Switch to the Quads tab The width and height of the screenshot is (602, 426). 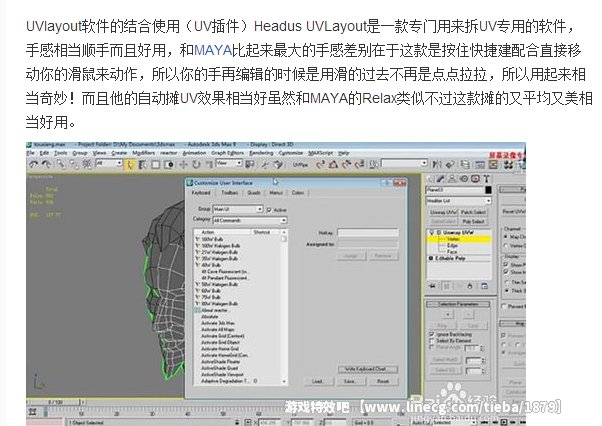point(254,193)
